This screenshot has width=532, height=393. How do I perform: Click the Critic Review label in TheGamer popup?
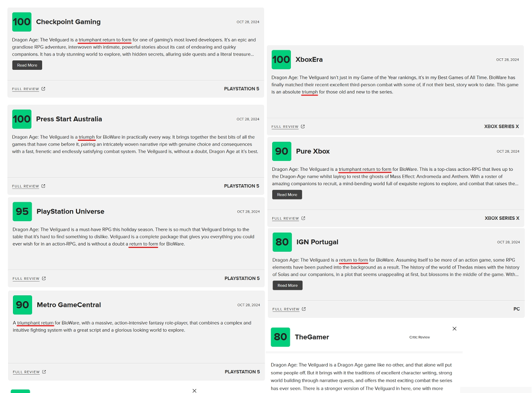(420, 337)
